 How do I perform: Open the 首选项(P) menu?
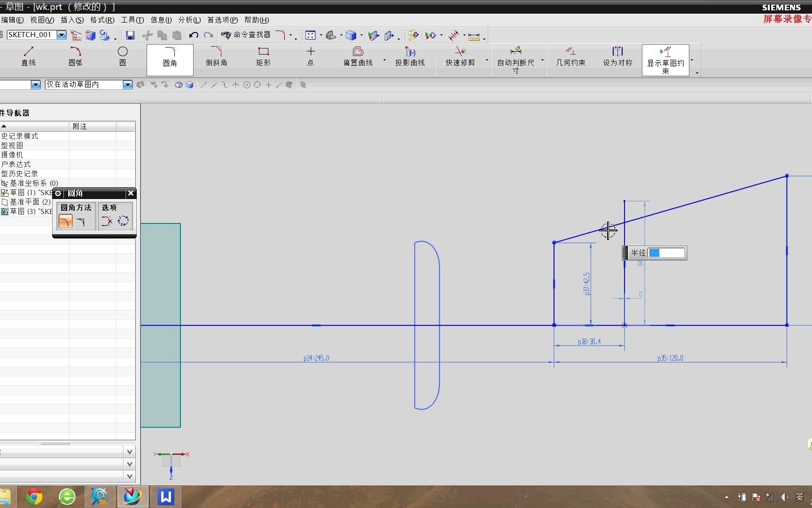pyautogui.click(x=223, y=20)
